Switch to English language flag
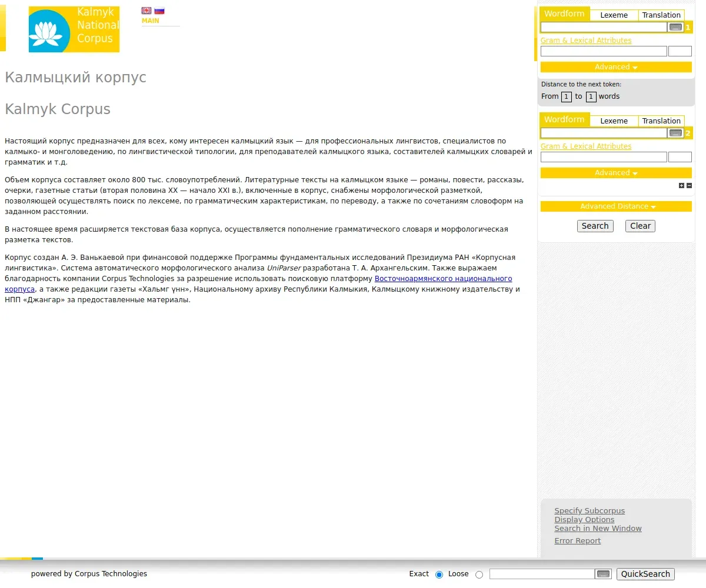Viewport: 706px width, 588px height. 146,11
